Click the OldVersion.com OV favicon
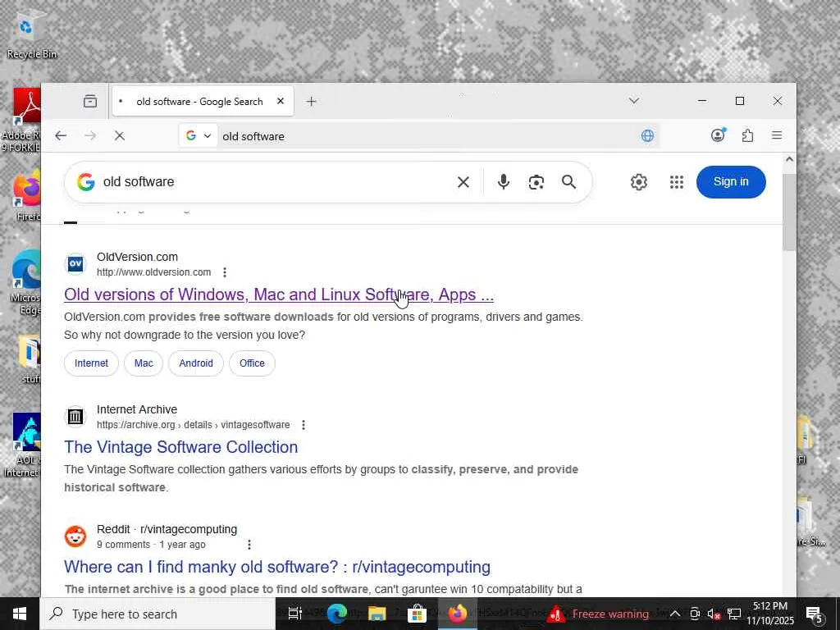 pos(75,264)
